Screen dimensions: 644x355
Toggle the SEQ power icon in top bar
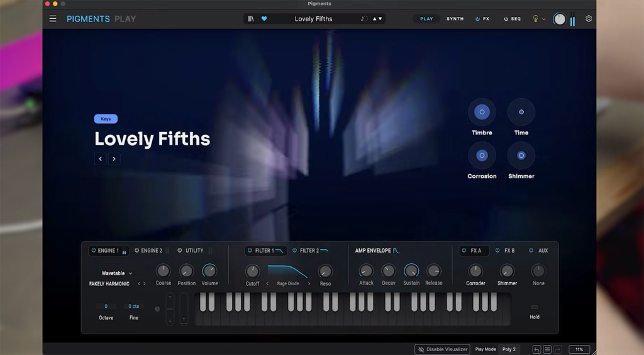click(506, 19)
